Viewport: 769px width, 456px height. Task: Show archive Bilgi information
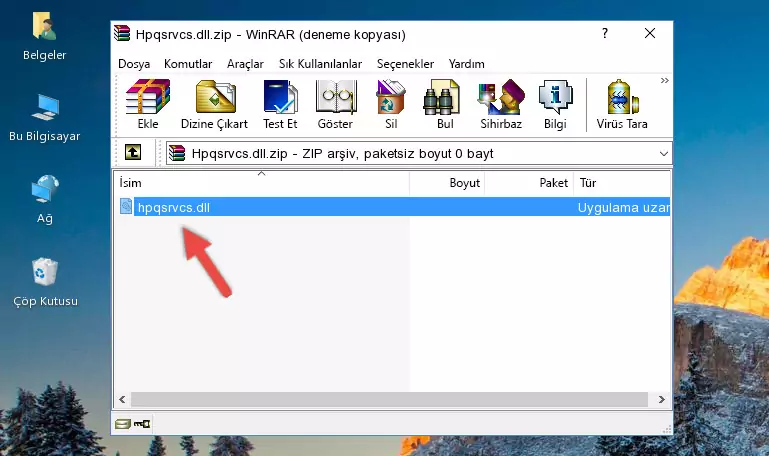[555, 104]
